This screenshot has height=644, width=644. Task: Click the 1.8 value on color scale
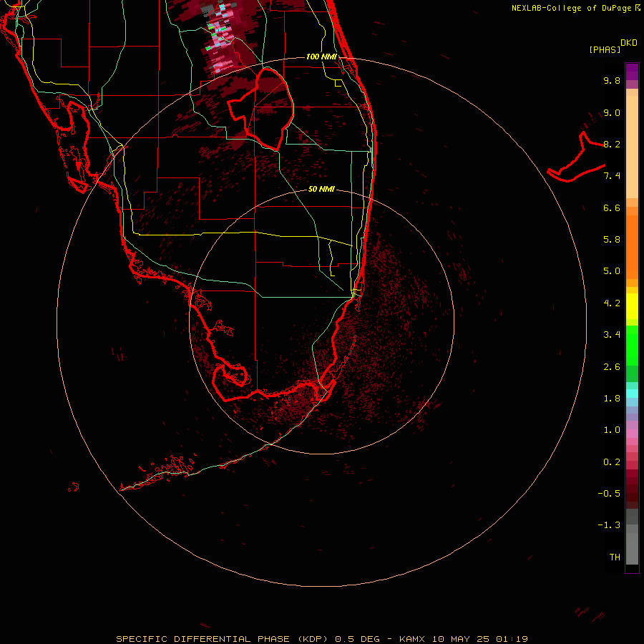[x=612, y=399]
